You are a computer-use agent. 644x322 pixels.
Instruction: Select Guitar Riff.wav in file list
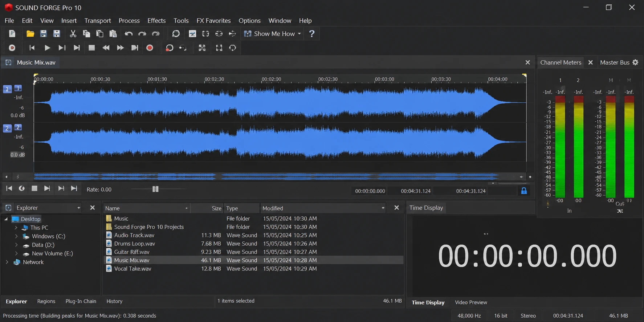click(x=132, y=252)
